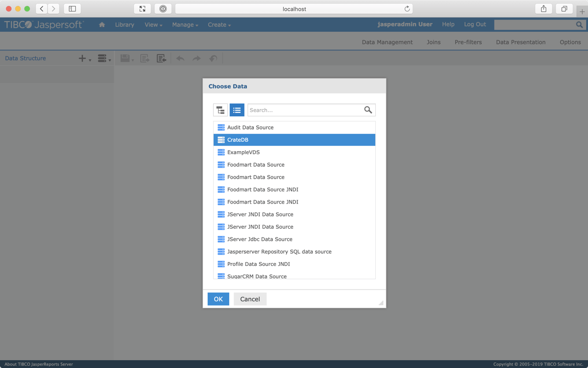Click the top-right Jaspersoft search icon
This screenshot has width=588, height=368.
click(580, 25)
